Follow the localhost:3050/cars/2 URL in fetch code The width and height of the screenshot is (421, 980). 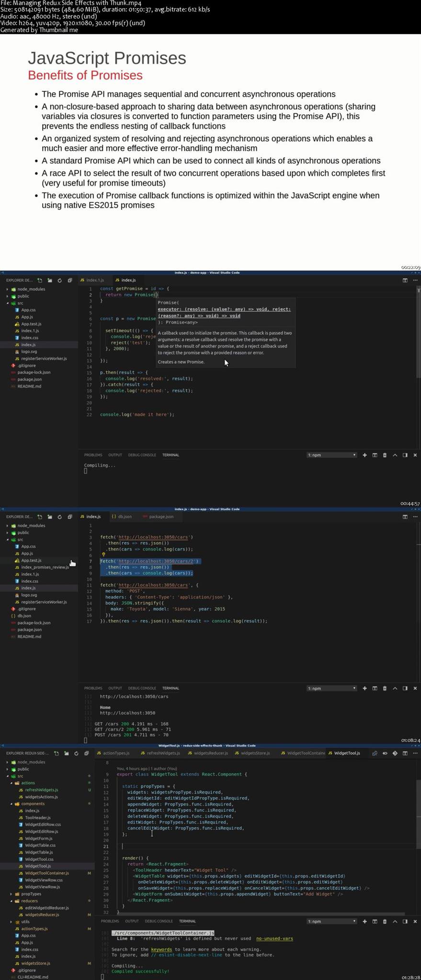coord(157,561)
